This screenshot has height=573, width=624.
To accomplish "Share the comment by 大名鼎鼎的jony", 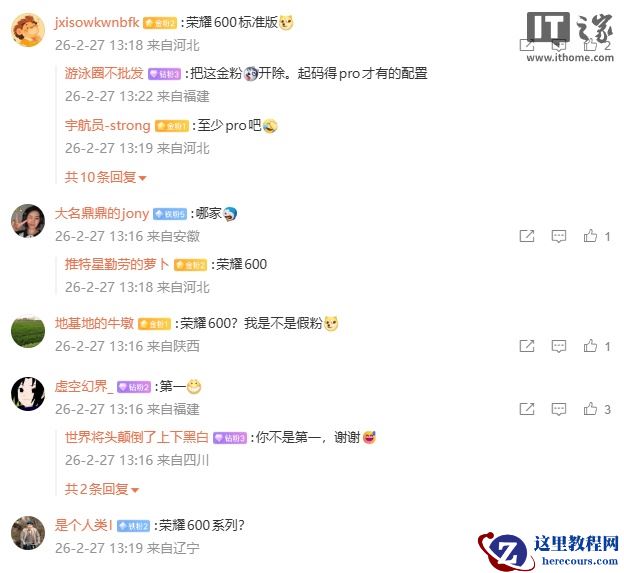I will pyautogui.click(x=527, y=236).
